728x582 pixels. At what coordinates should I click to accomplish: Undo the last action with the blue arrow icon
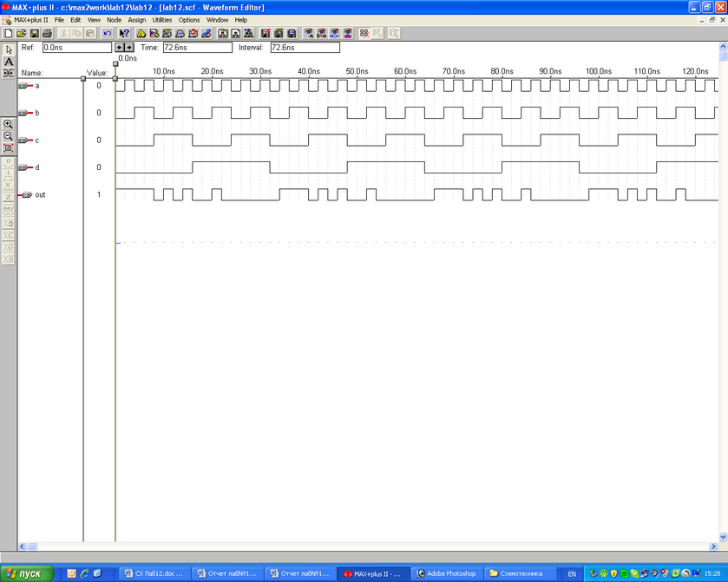[108, 34]
